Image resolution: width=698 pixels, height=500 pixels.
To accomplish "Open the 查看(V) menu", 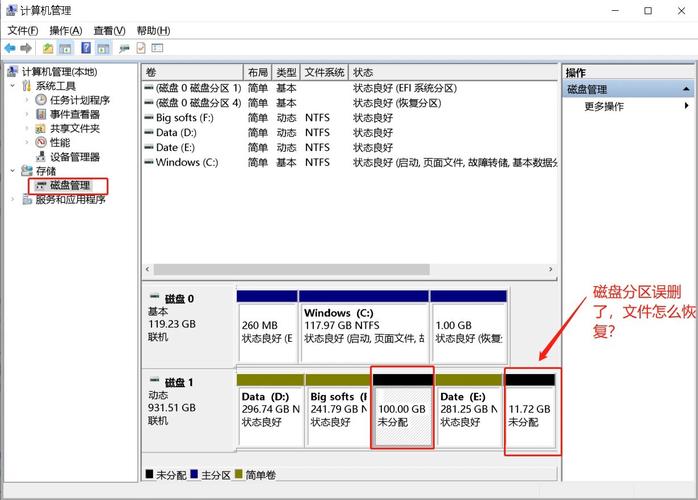I will coord(110,31).
